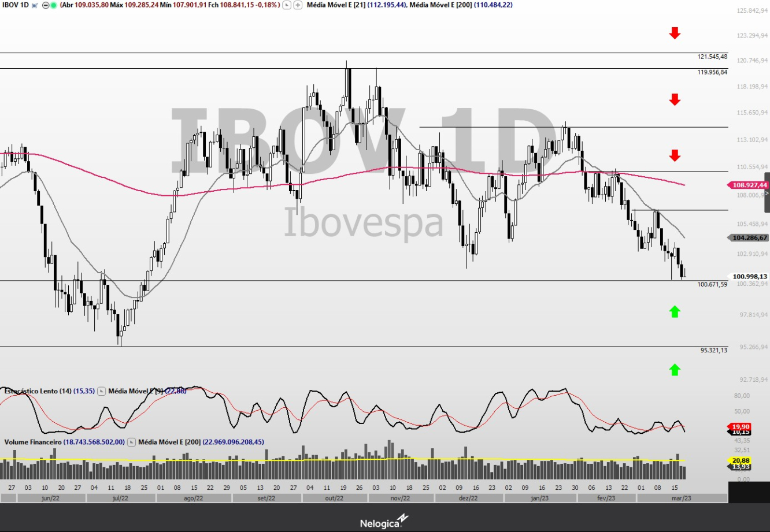The width and height of the screenshot is (770, 532).
Task: Click the link-chart icon beside IBOV 1D
Action: pos(35,5)
